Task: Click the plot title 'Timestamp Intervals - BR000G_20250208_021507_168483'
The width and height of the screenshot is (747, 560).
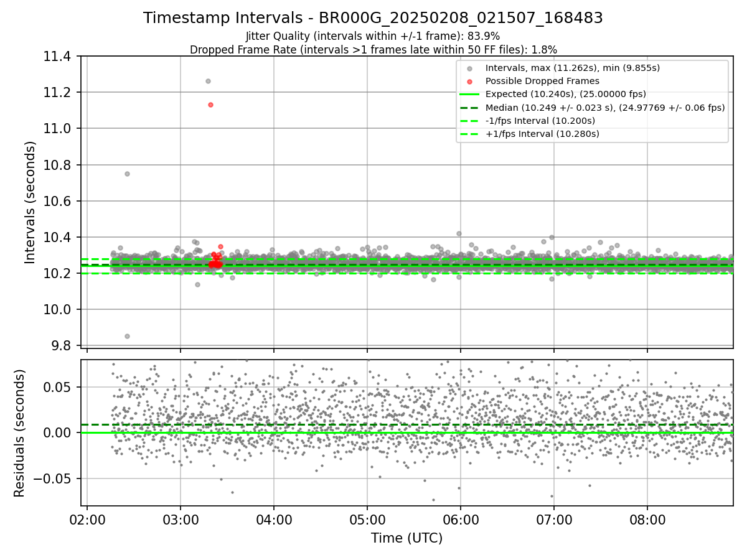Action: pyautogui.click(x=373, y=18)
